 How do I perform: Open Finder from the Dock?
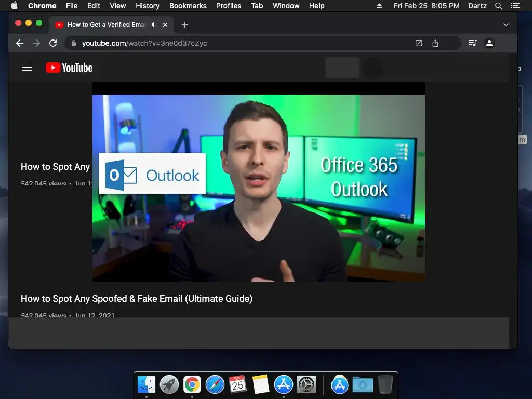[147, 385]
